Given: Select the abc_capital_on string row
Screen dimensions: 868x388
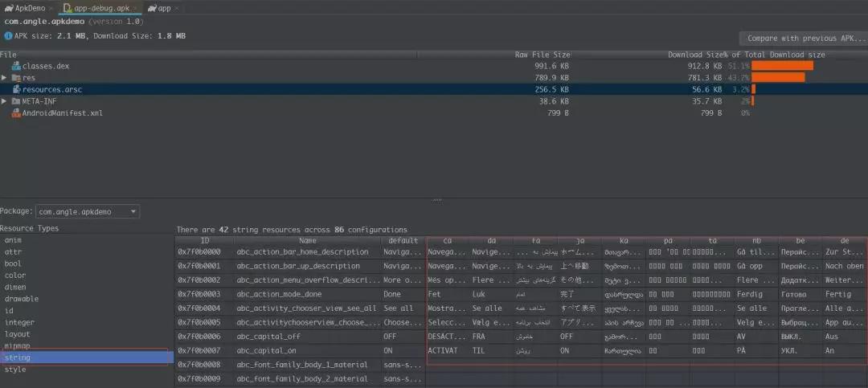Looking at the screenshot, I should tap(264, 351).
